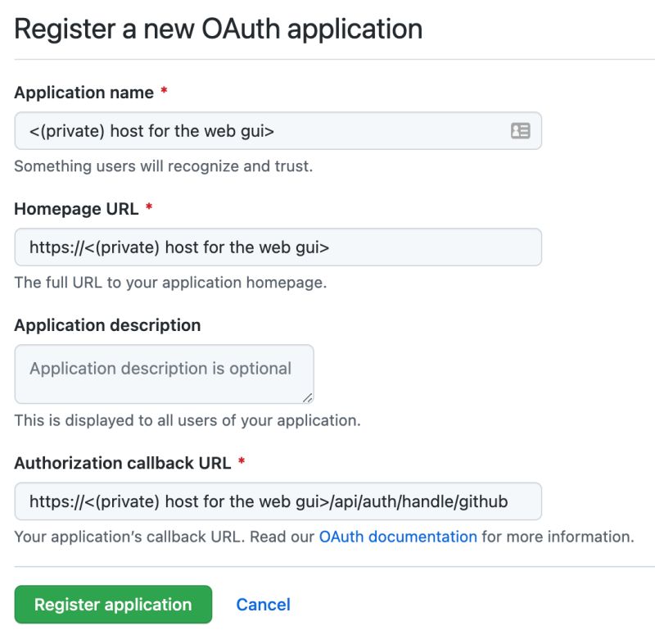Click the asterisk beside Authorization callback URL
Image resolution: width=655 pixels, height=644 pixels.
(x=242, y=463)
